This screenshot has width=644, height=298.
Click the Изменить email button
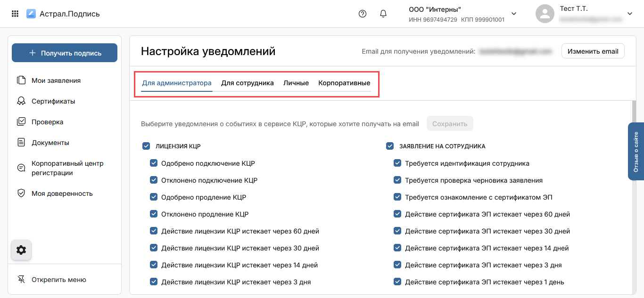(x=593, y=51)
